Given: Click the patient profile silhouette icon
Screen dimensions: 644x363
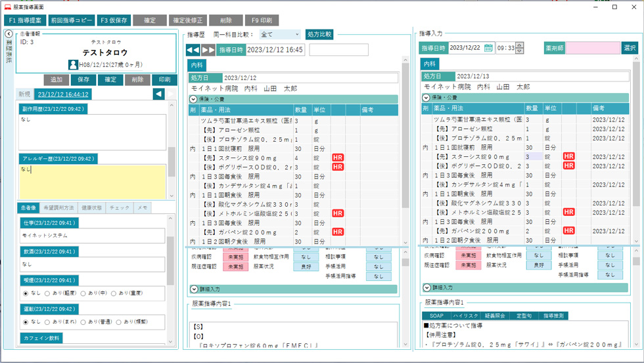Looking at the screenshot, I should pyautogui.click(x=73, y=64).
